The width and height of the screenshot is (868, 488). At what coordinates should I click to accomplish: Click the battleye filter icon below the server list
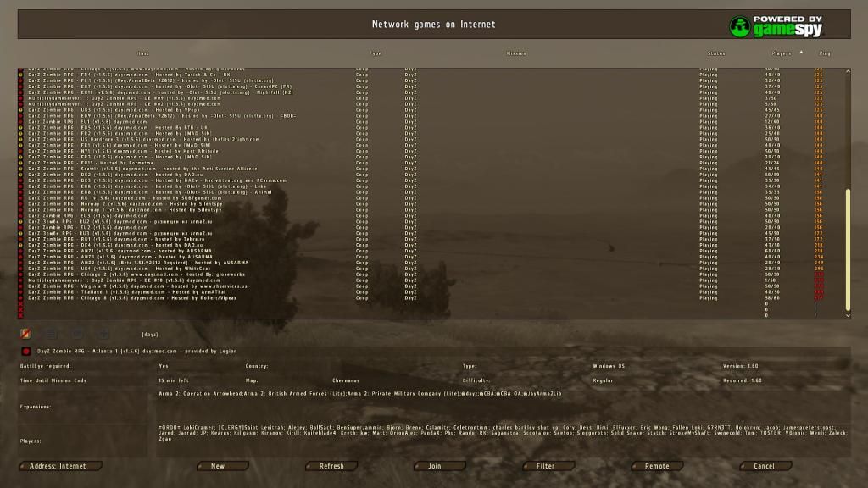pyautogui.click(x=25, y=334)
